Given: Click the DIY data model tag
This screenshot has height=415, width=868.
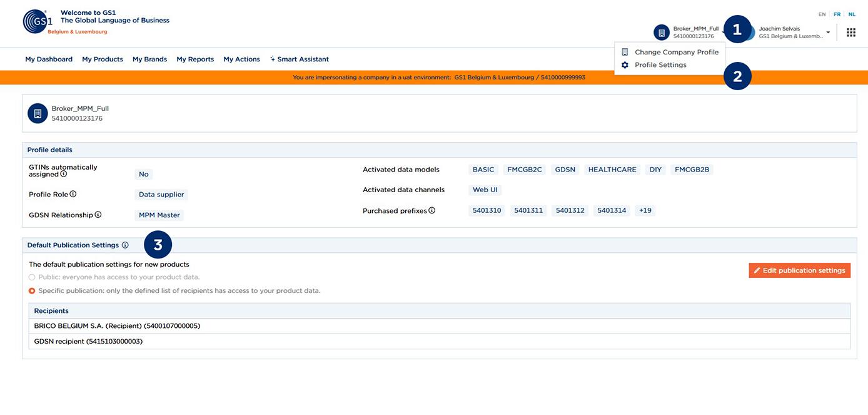Looking at the screenshot, I should coord(655,170).
